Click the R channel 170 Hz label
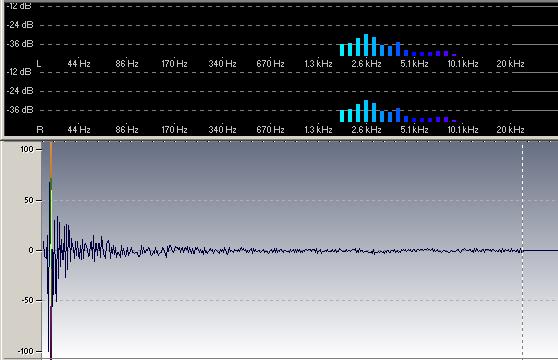 click(174, 130)
